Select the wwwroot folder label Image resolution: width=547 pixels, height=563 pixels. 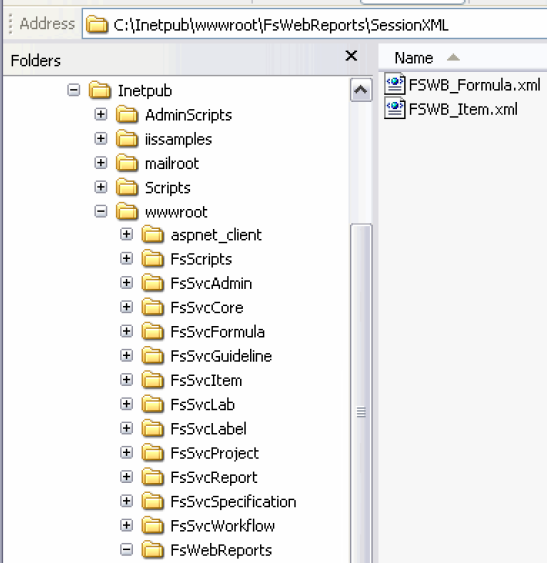pos(176,212)
